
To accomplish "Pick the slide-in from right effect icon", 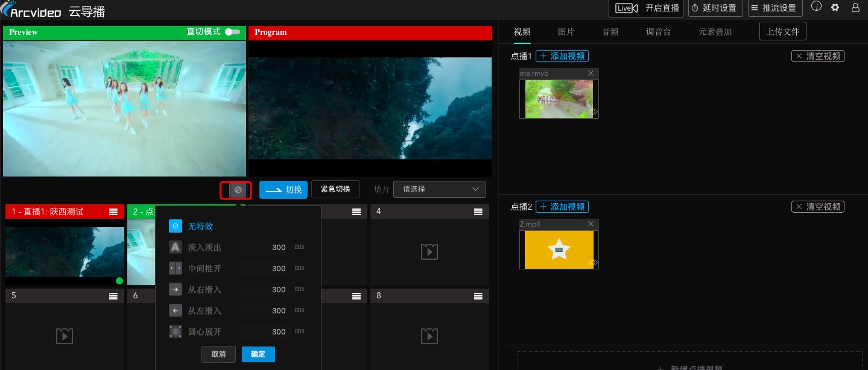I will pos(175,289).
